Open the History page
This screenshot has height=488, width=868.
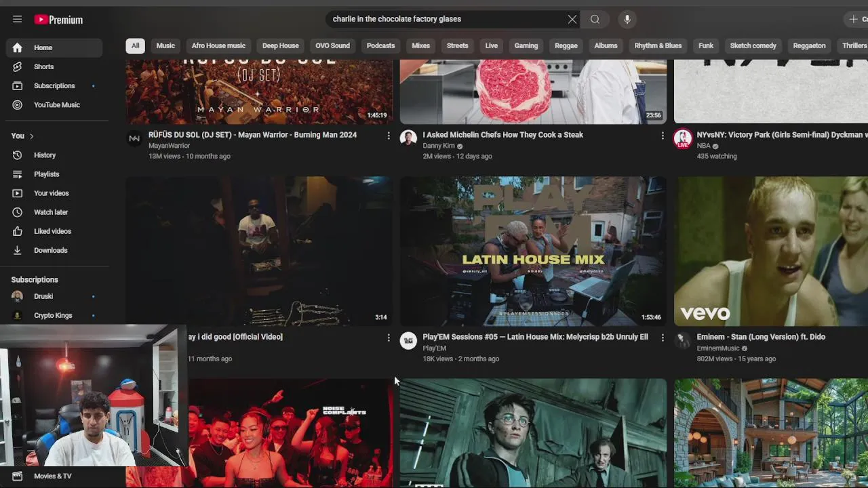54,155
